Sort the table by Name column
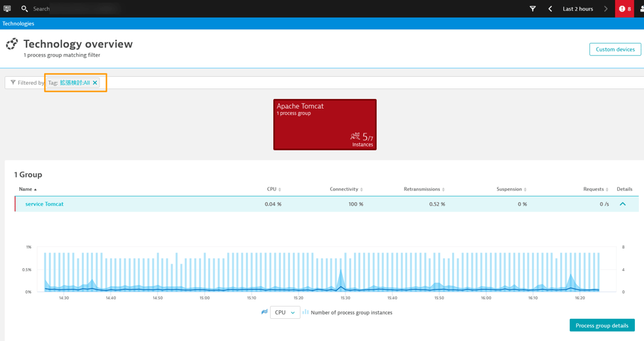 27,189
